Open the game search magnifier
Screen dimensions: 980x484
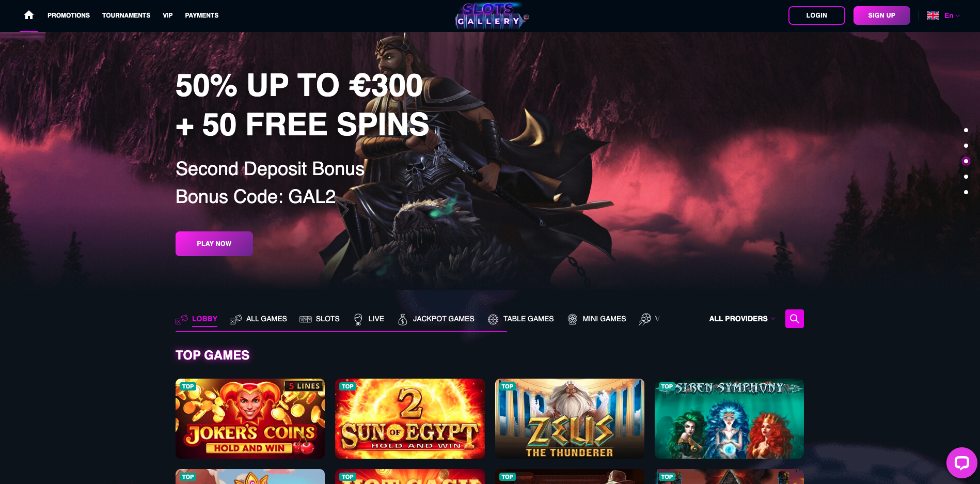point(794,319)
